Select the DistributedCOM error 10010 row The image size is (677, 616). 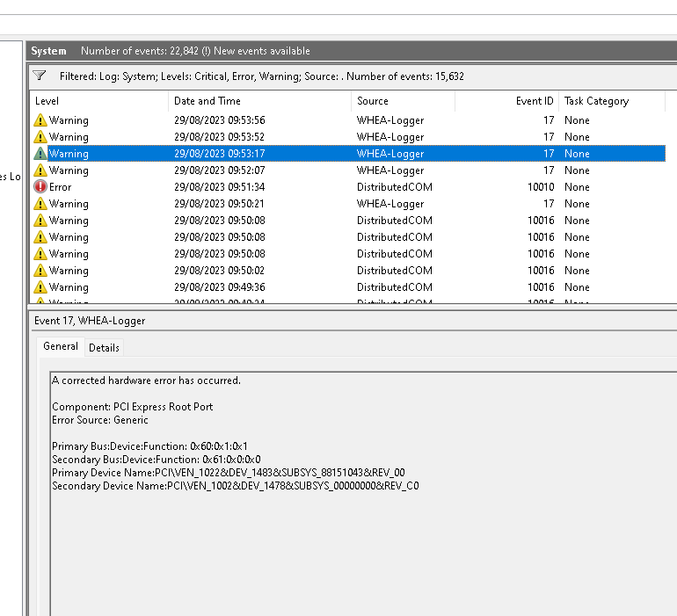tap(347, 187)
